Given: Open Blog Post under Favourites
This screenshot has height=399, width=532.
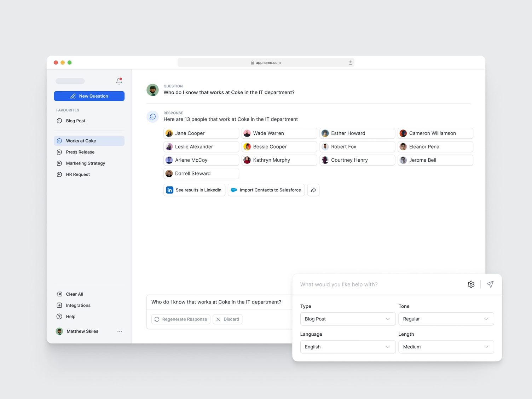Looking at the screenshot, I should coord(75,121).
